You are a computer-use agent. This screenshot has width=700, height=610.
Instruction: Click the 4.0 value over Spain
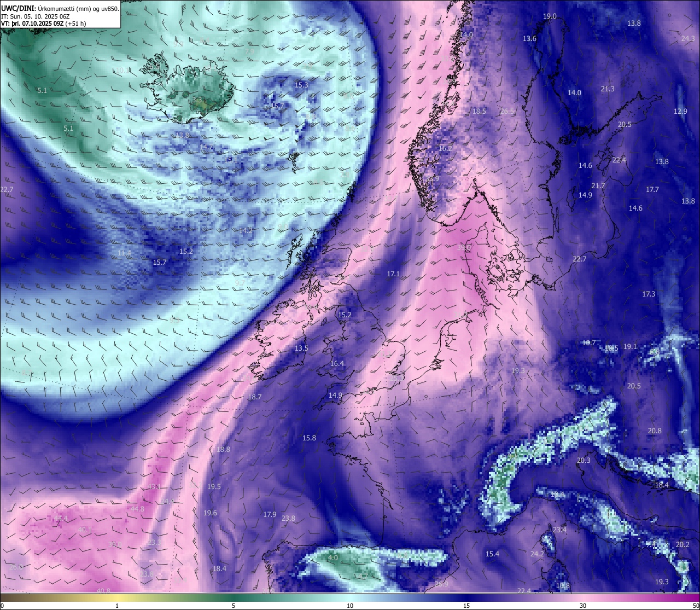click(x=333, y=557)
